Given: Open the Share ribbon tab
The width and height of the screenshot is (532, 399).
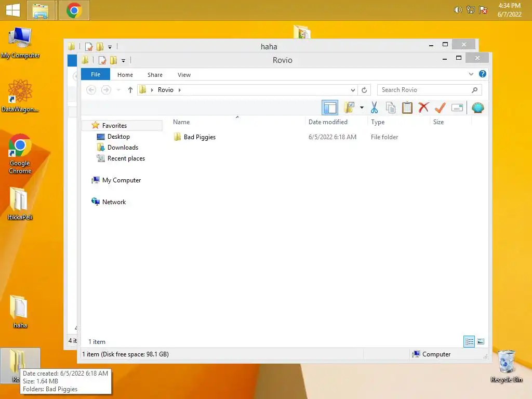Looking at the screenshot, I should click(x=155, y=75).
